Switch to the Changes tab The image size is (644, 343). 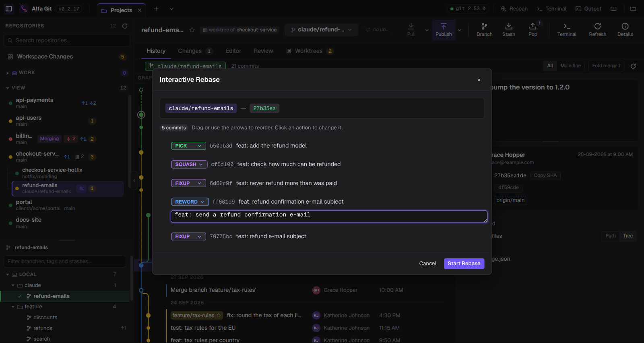click(x=195, y=51)
